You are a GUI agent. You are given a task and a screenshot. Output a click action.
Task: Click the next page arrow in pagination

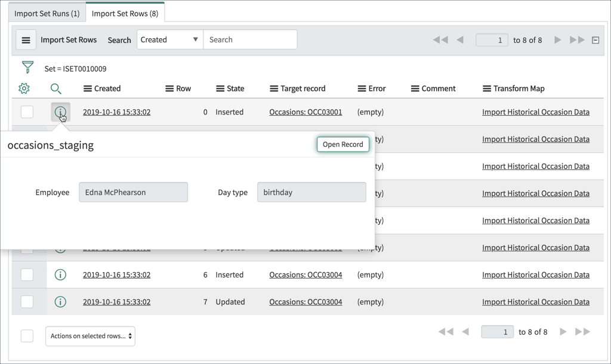(x=557, y=39)
